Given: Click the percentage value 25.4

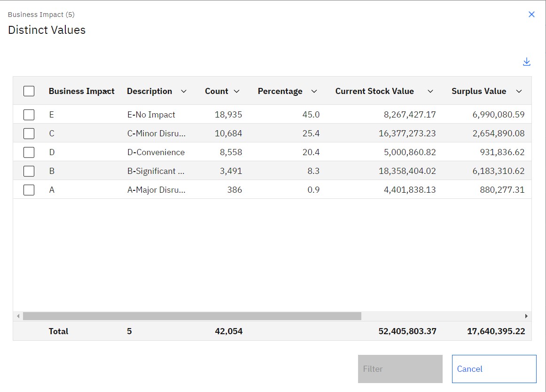Looking at the screenshot, I should [311, 133].
